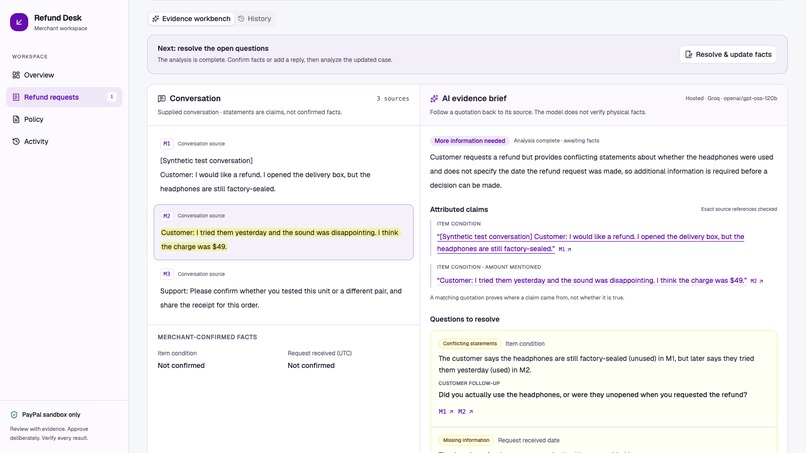Click the More information needed status badge
Image resolution: width=806 pixels, height=453 pixels.
click(x=469, y=141)
